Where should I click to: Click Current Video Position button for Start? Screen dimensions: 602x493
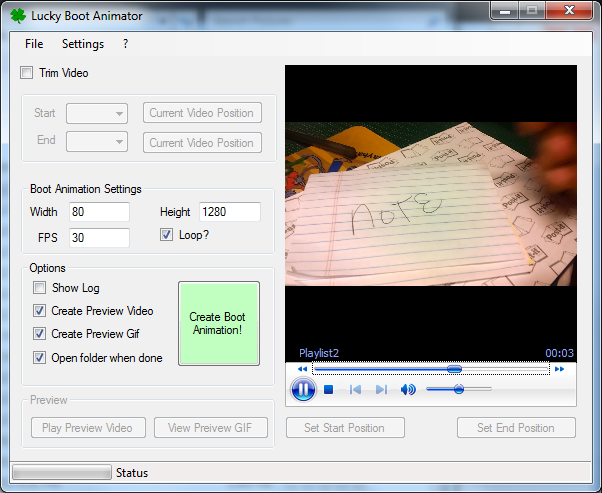point(202,113)
